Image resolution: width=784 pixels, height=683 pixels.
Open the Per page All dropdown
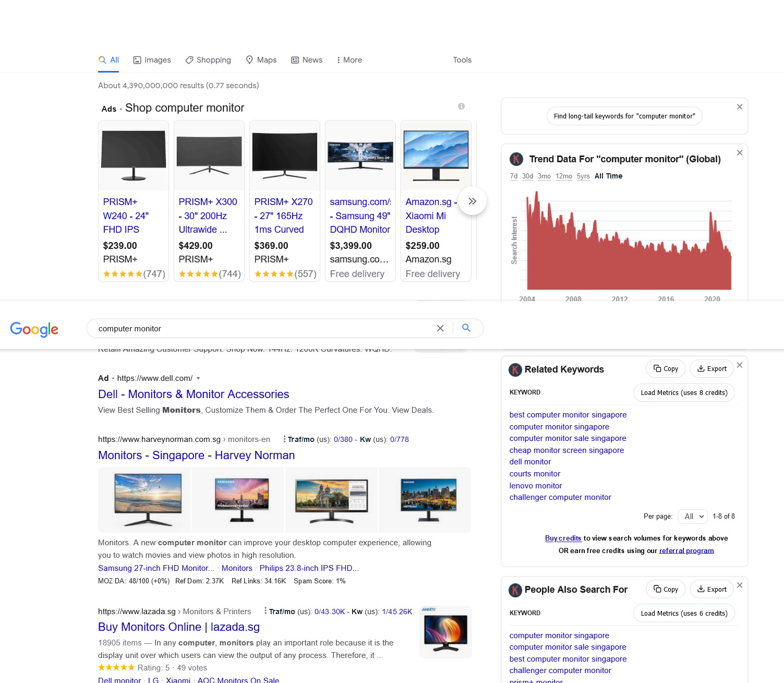tap(693, 516)
